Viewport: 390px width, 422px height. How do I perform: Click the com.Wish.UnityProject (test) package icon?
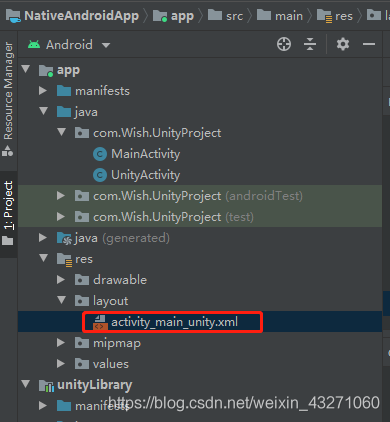point(82,217)
